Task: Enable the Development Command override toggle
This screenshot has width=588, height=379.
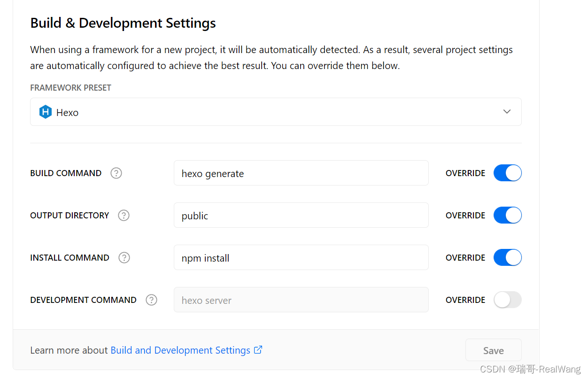Action: [x=507, y=300]
